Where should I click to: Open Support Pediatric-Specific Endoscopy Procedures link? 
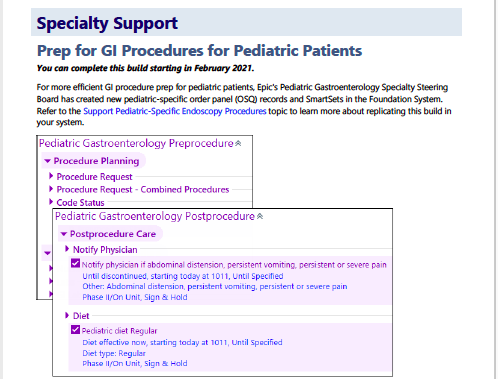(175, 111)
